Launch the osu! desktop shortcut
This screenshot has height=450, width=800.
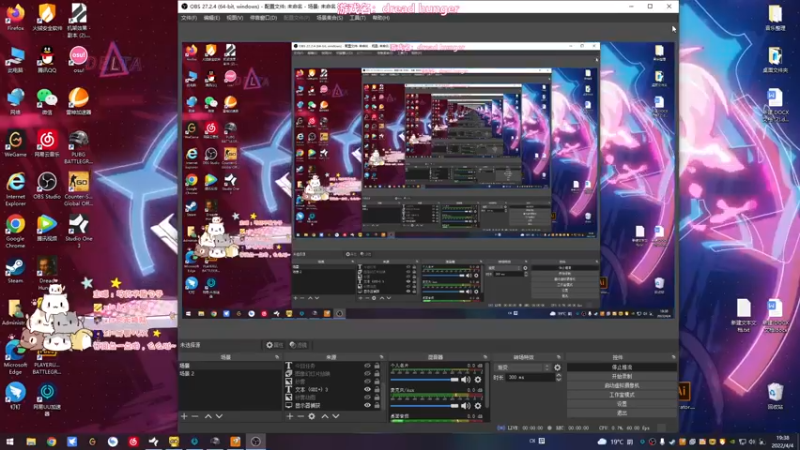79,59
